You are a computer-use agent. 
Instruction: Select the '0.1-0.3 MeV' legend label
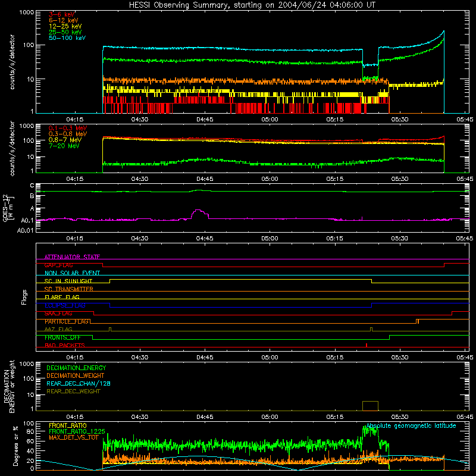tap(68, 128)
